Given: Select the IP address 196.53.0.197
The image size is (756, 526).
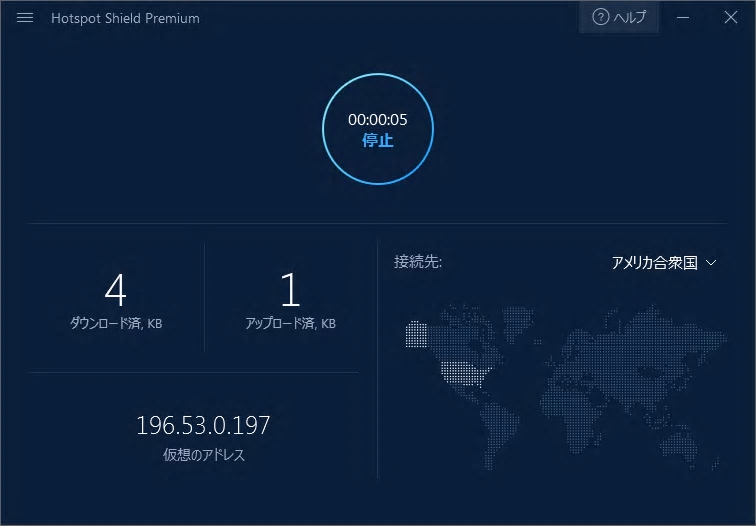Looking at the screenshot, I should click(x=203, y=426).
